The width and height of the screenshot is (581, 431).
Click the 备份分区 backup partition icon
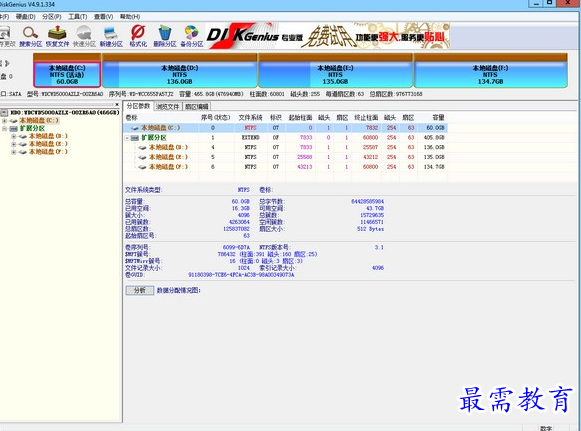tap(192, 33)
